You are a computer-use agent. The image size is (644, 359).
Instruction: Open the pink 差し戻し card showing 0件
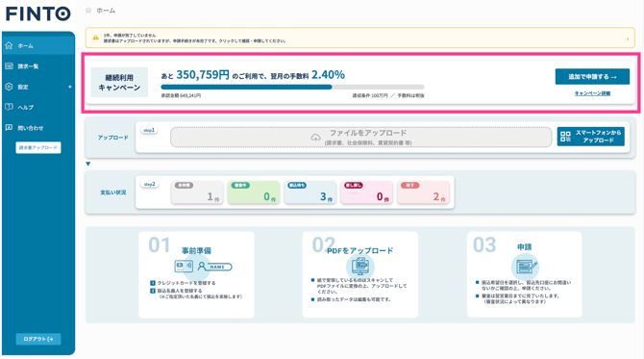tap(367, 192)
